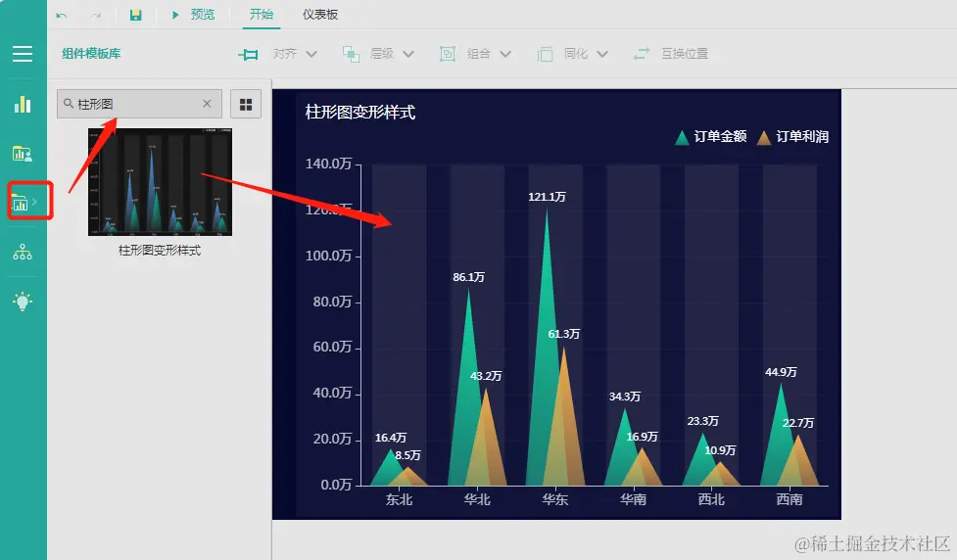
Task: Click the 层级 layer icon
Action: coord(351,54)
